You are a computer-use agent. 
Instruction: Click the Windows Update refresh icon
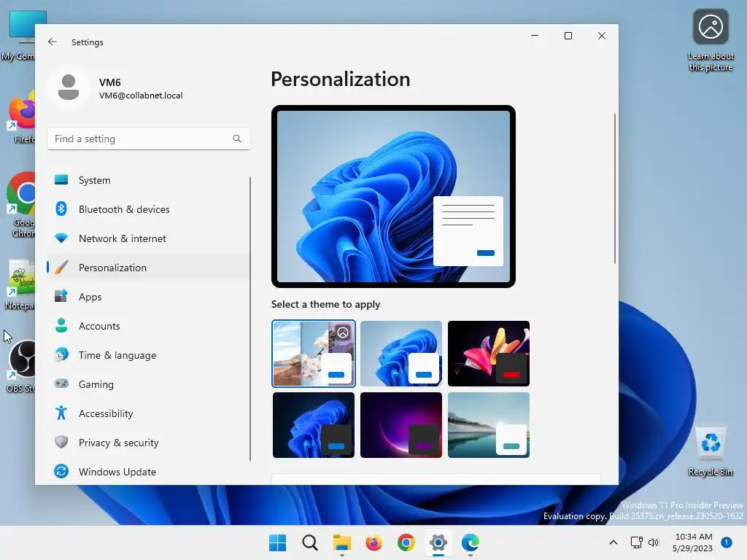point(61,472)
